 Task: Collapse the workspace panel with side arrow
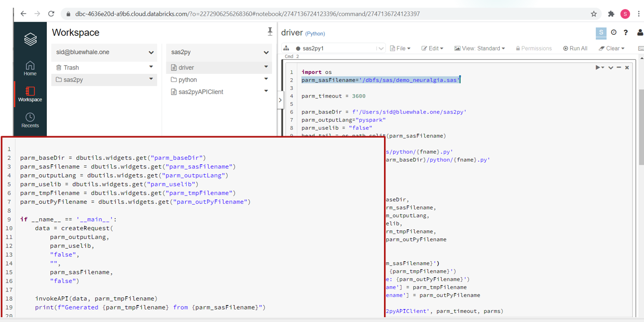(x=280, y=100)
